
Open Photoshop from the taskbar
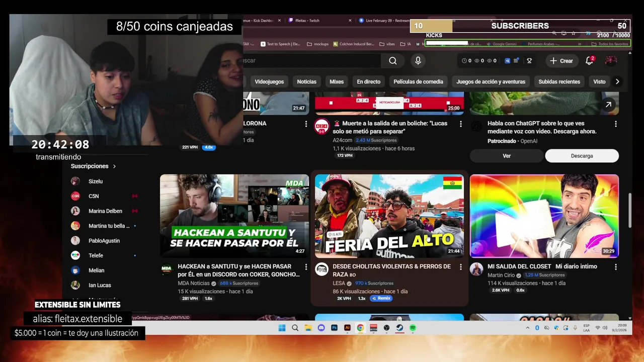tap(334, 328)
